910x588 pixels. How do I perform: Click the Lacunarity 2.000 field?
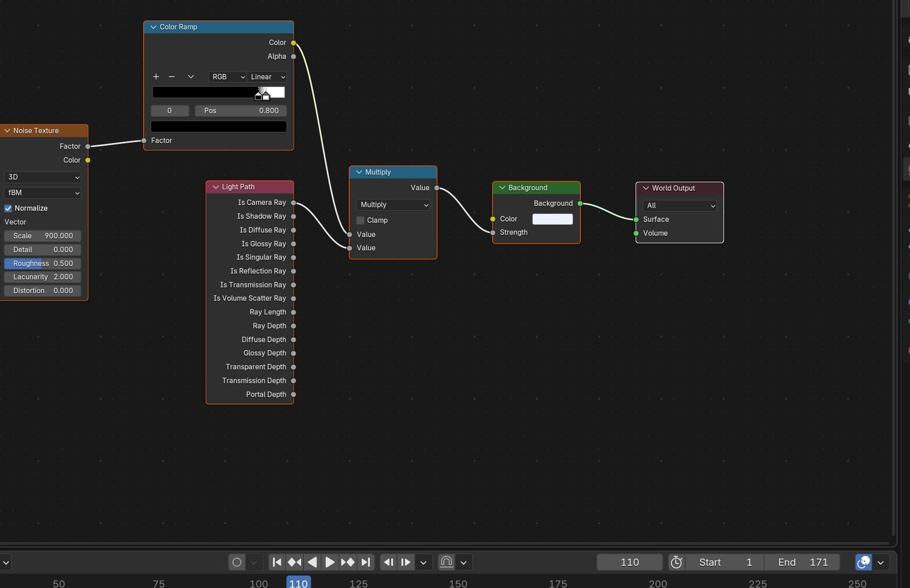(x=42, y=276)
